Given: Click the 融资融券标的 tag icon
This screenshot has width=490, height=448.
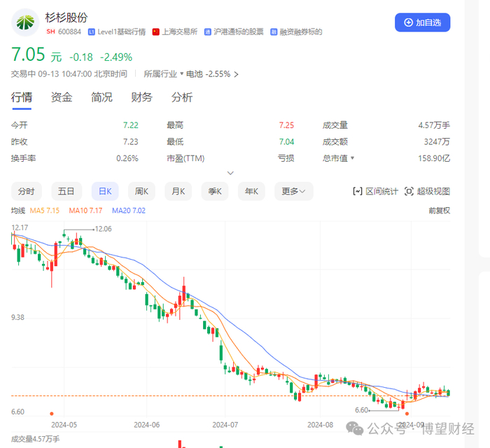Looking at the screenshot, I should click(x=274, y=32).
